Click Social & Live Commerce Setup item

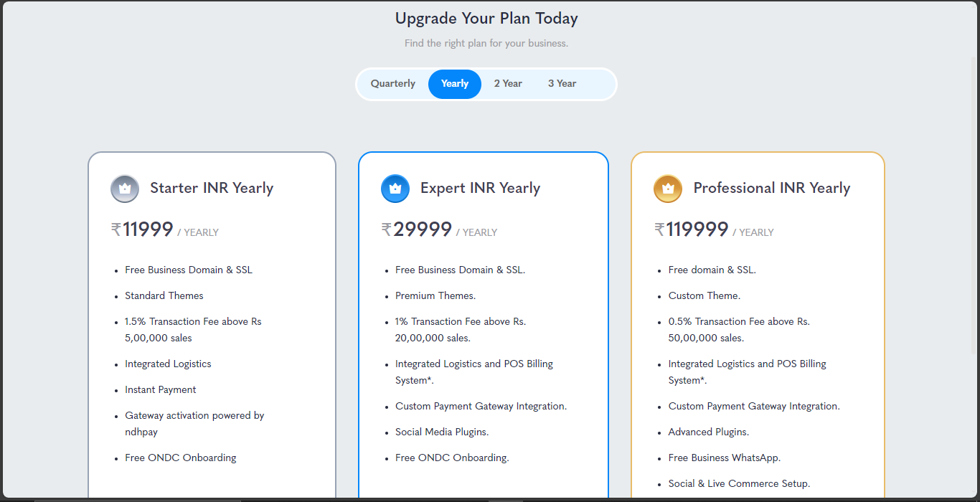tap(740, 484)
